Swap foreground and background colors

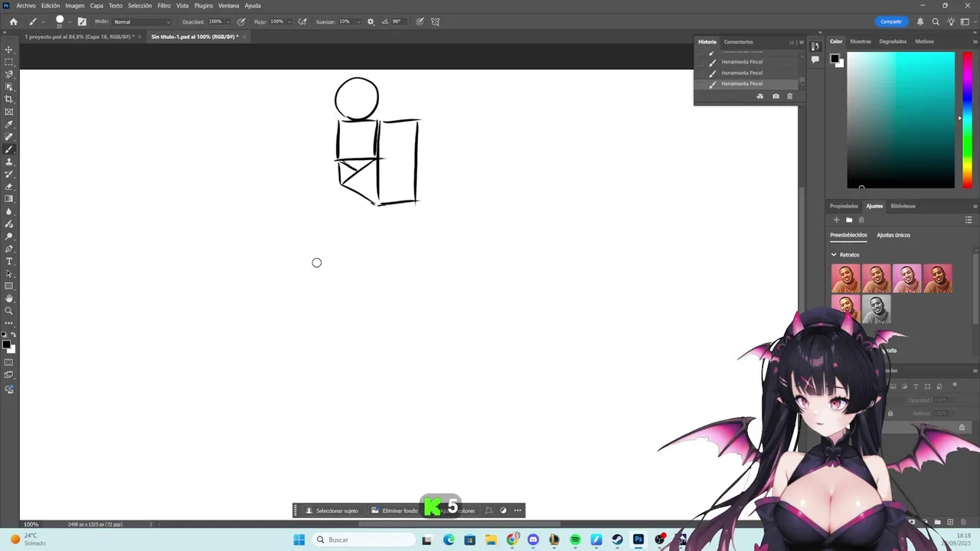[x=13, y=335]
